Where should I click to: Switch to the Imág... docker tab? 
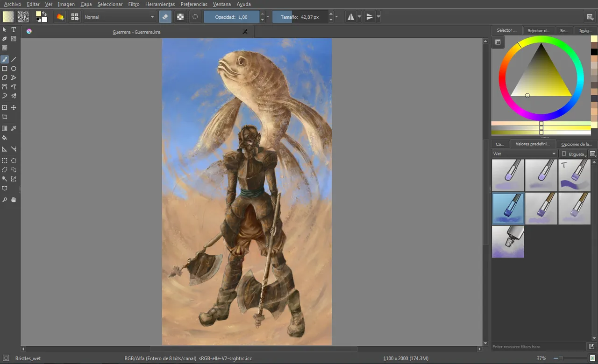point(585,30)
